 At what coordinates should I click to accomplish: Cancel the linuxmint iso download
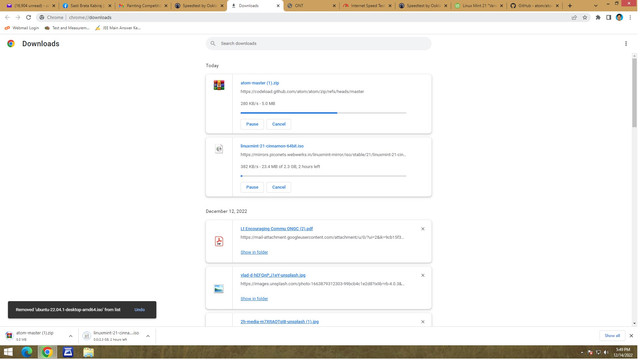coord(279,187)
